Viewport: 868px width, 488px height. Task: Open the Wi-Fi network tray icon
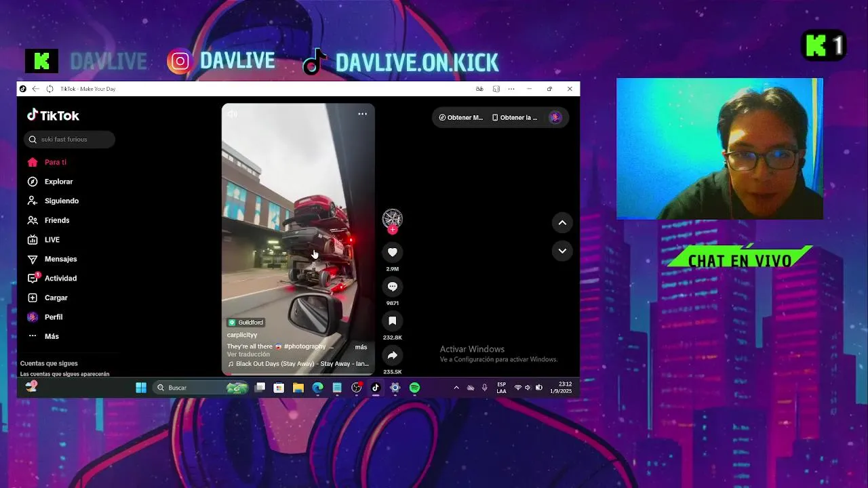[518, 388]
